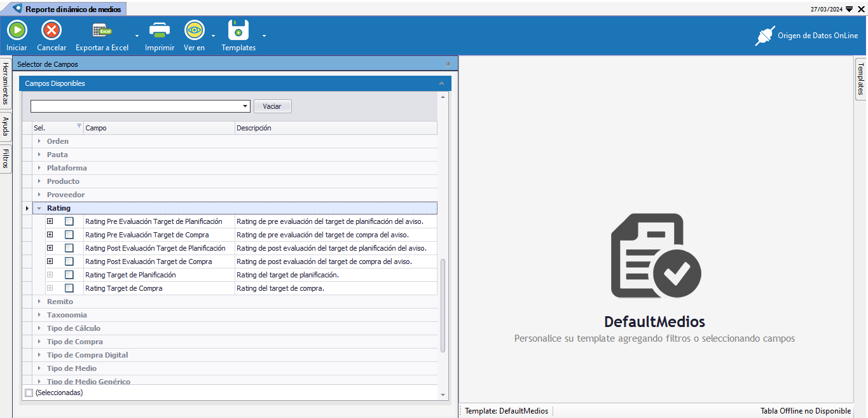Click 'Tabla Offline no Disponible' status text
Screen dimensions: 868x418
pyautogui.click(x=806, y=411)
